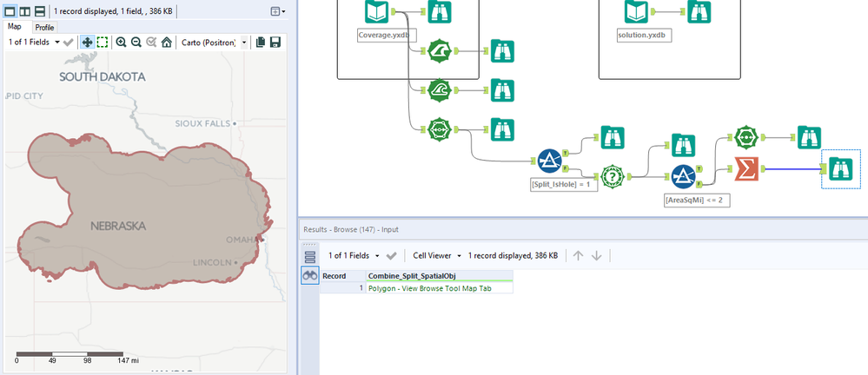
Task: Select the Poly-Build tool above Summarize
Action: 746,137
